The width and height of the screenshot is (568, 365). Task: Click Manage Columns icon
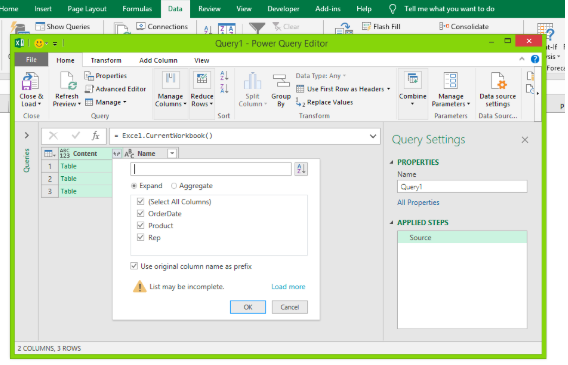(170, 80)
